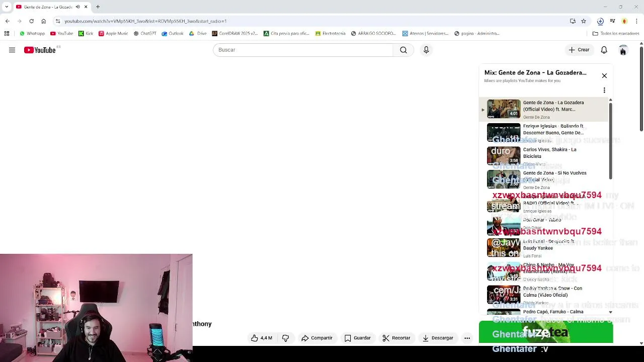Click the playlist scroll-down arrow
The width and height of the screenshot is (644, 362).
610,312
